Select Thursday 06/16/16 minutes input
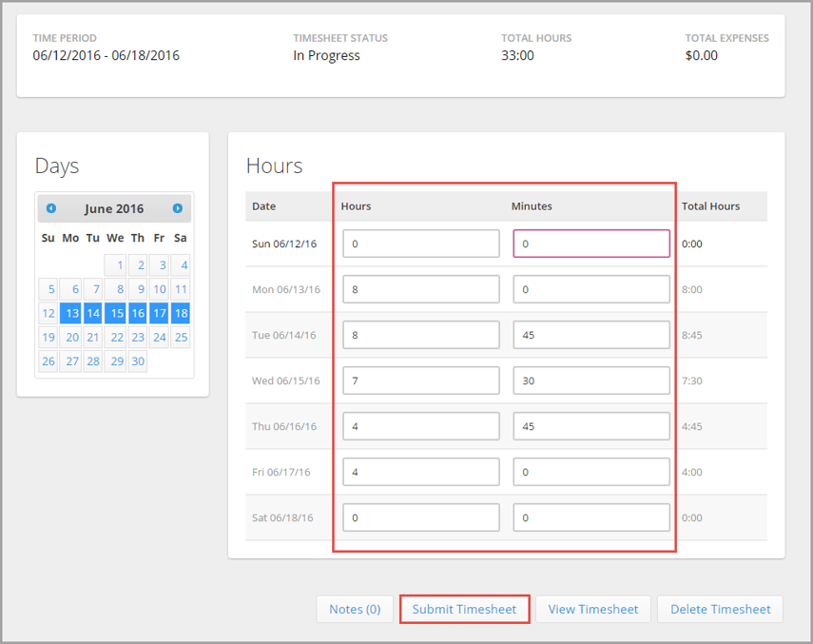This screenshot has height=644, width=813. (x=591, y=426)
